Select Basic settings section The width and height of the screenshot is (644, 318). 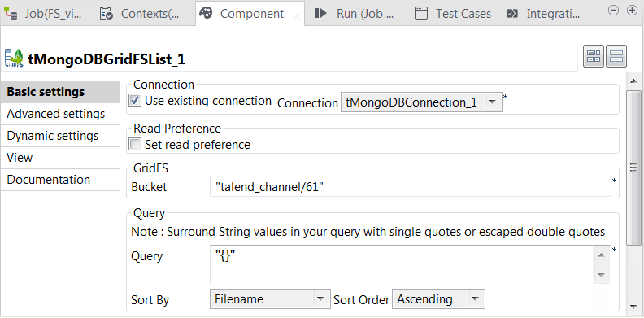point(60,92)
